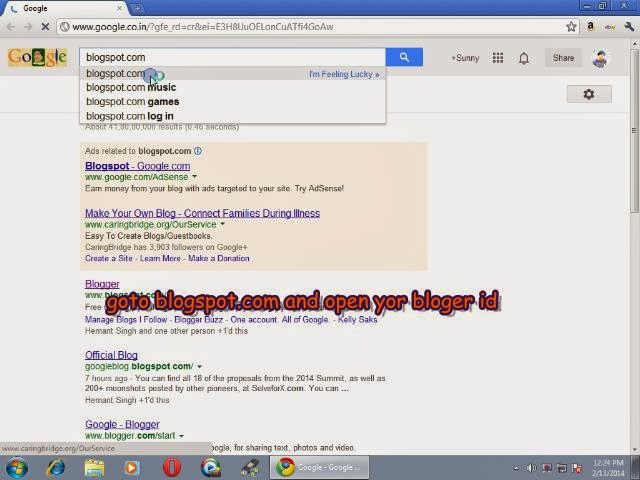
Task: Switch to the Google browser tab
Action: [63, 9]
